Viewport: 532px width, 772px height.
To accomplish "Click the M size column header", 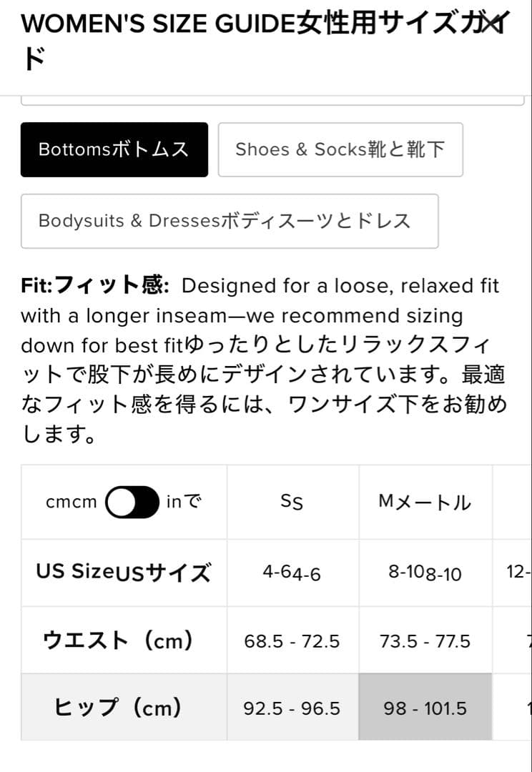I will coord(425,502).
